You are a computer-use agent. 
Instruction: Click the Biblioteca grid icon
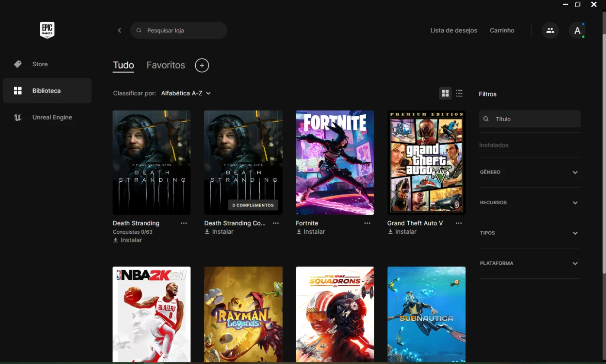pos(18,90)
